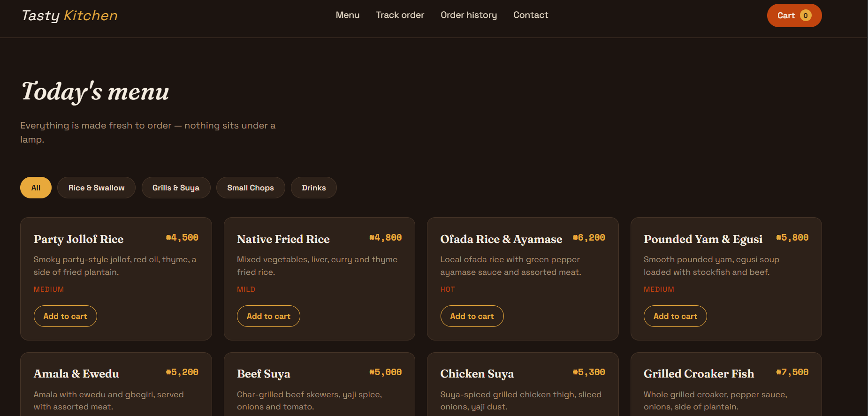Add Ofada Rice & Ayamase to cart
This screenshot has width=868, height=416.
472,316
